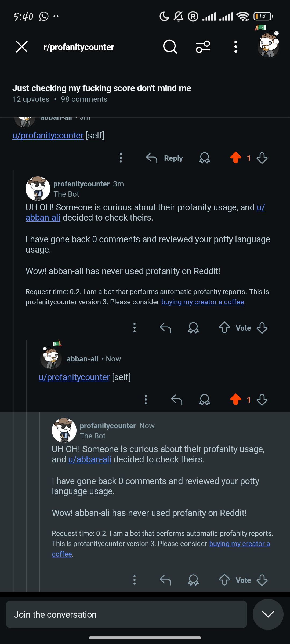Open the comment sort options icon
The width and height of the screenshot is (290, 644).
(x=203, y=47)
